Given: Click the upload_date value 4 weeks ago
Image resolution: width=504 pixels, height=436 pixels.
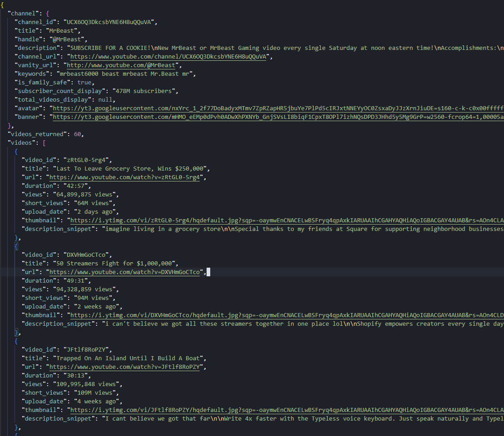Looking at the screenshot, I should click(x=96, y=402).
